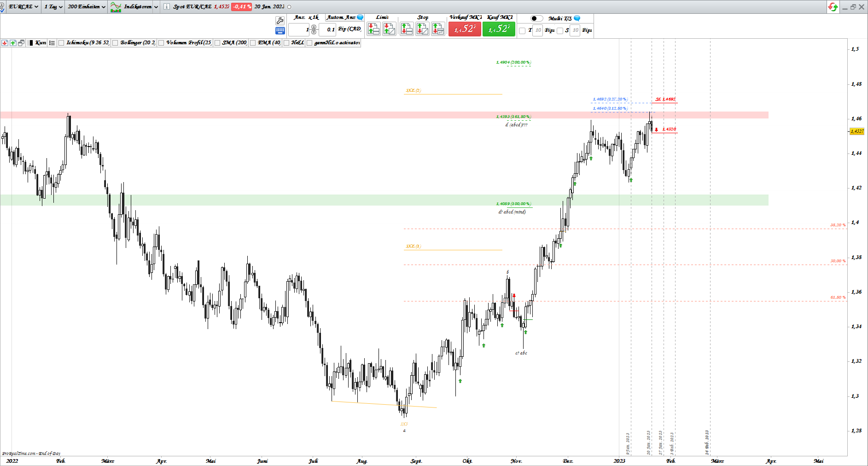Open the instrument info icon
This screenshot has height=466, width=868.
click(167, 6)
